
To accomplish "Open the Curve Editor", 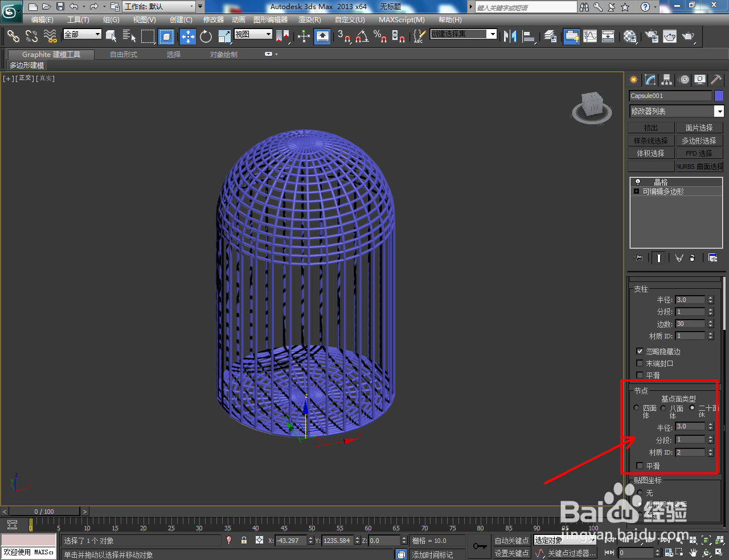I will pos(590,36).
